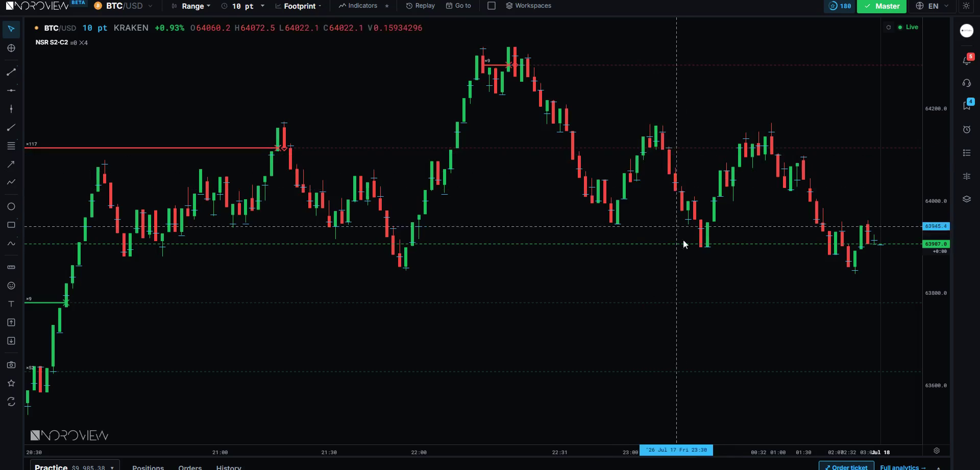The width and height of the screenshot is (980, 470).
Task: Select the vertical line tool
Action: [x=11, y=109]
